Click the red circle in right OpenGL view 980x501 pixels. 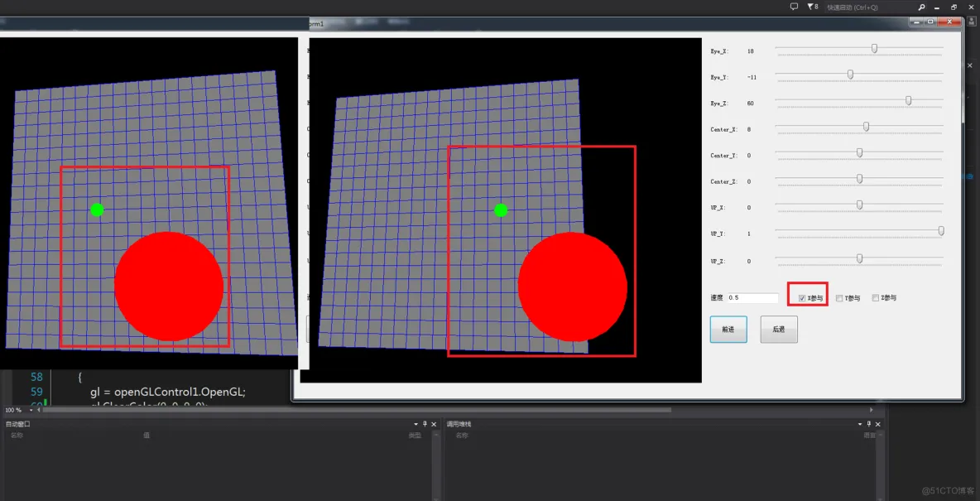pyautogui.click(x=573, y=287)
